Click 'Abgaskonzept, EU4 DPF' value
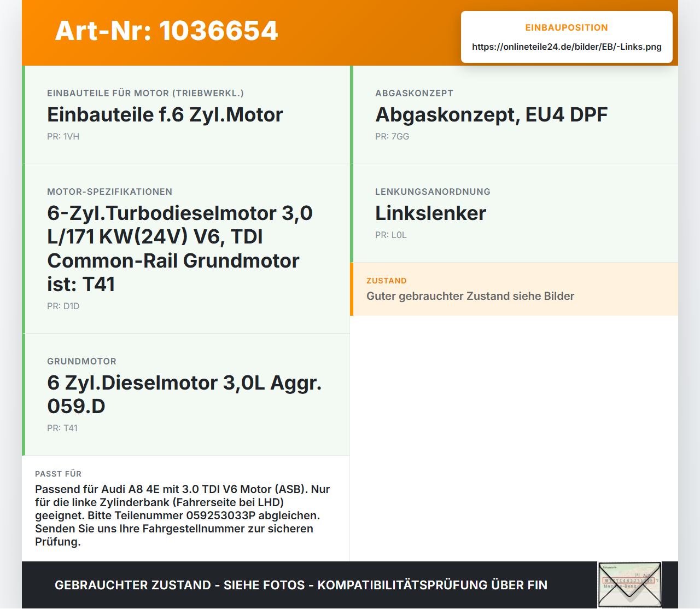Image resolution: width=700 pixels, height=609 pixels. tap(491, 115)
